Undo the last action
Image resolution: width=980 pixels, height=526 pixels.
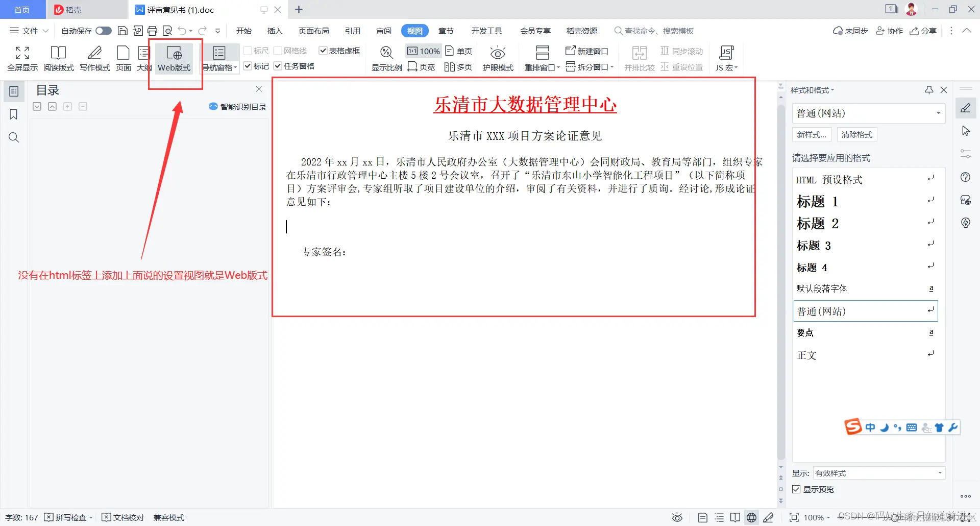click(182, 31)
